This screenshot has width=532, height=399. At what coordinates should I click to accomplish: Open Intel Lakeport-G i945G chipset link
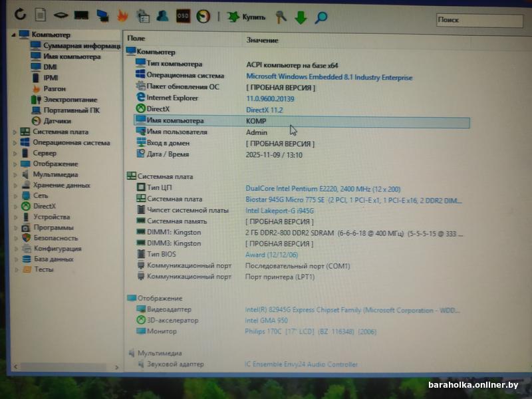click(279, 211)
